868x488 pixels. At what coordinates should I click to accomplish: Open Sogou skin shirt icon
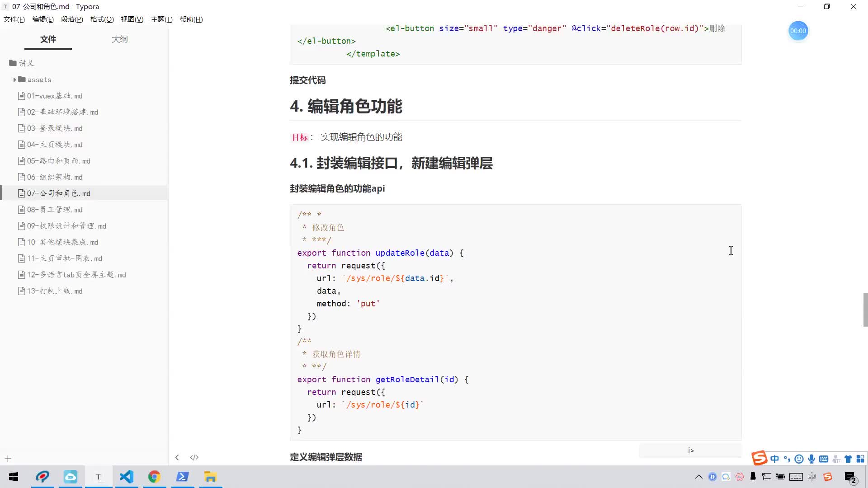[x=848, y=459]
